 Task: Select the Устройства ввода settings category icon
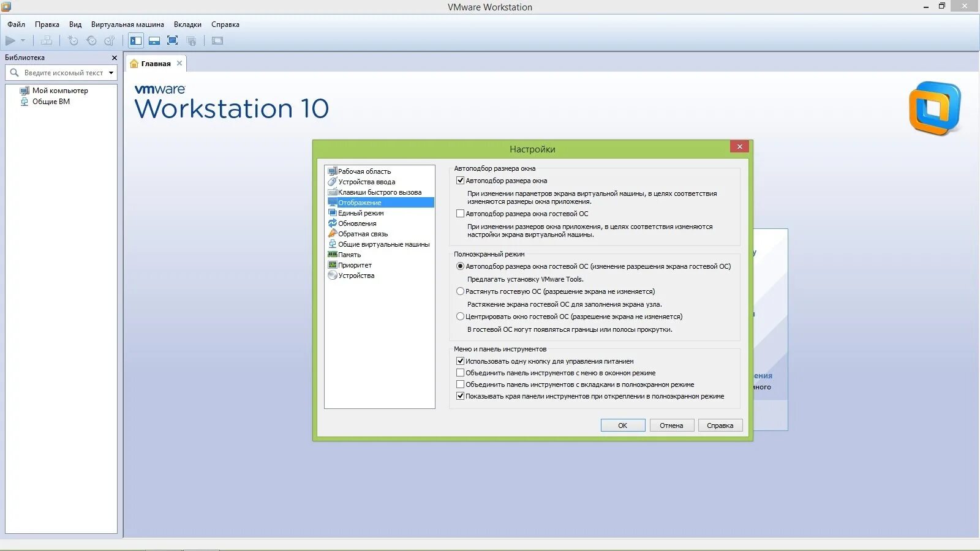point(333,182)
